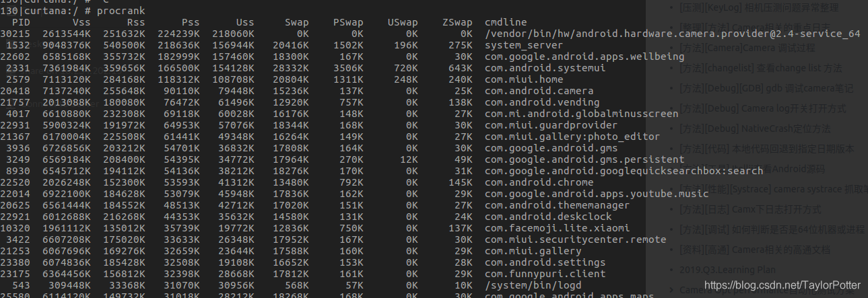868x298 pixels.
Task: Select the Pss column header
Action: (191, 23)
